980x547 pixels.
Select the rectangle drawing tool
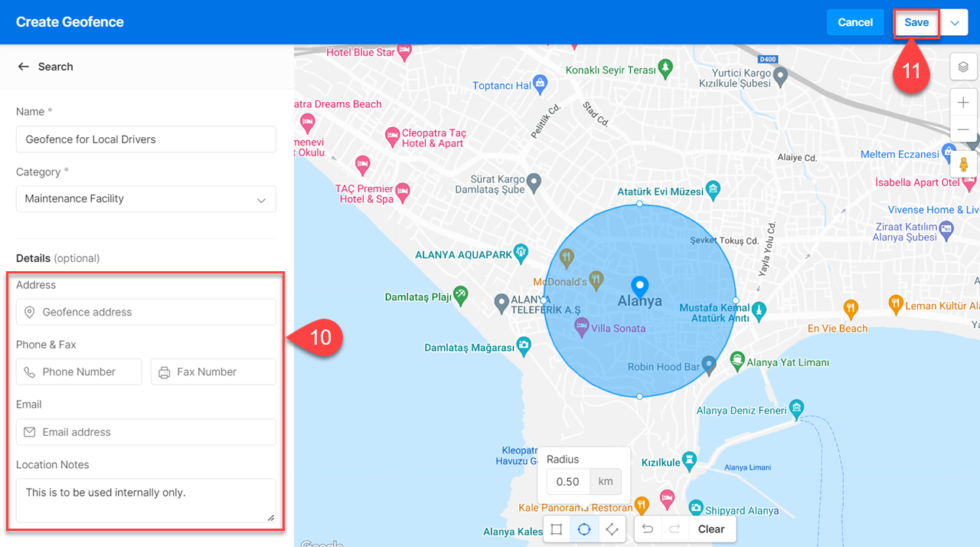[x=557, y=529]
